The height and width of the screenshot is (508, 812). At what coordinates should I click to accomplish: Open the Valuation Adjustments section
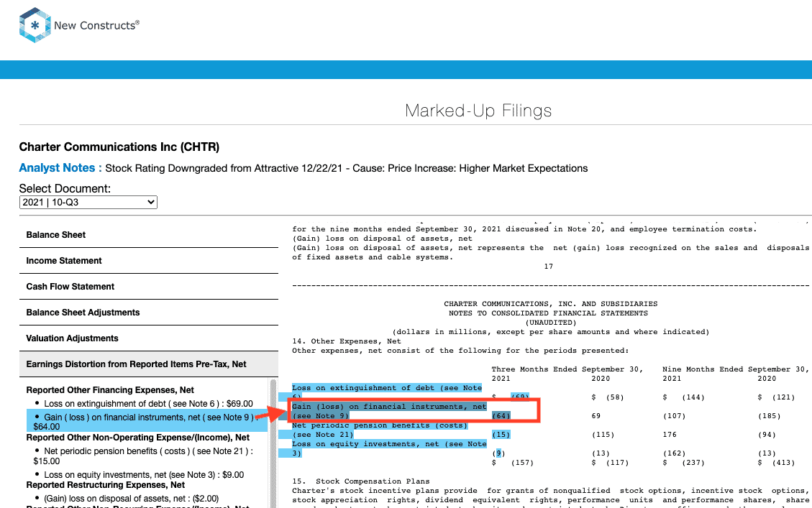(149, 338)
